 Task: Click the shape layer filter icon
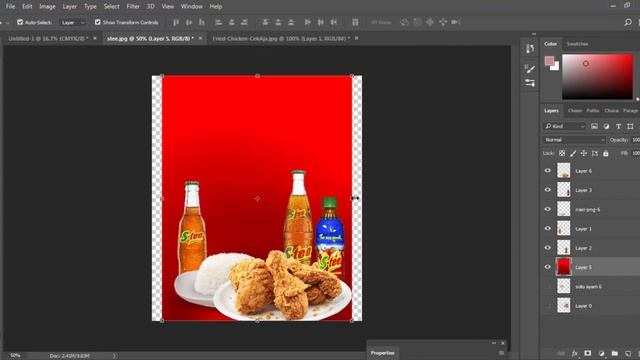tap(631, 127)
